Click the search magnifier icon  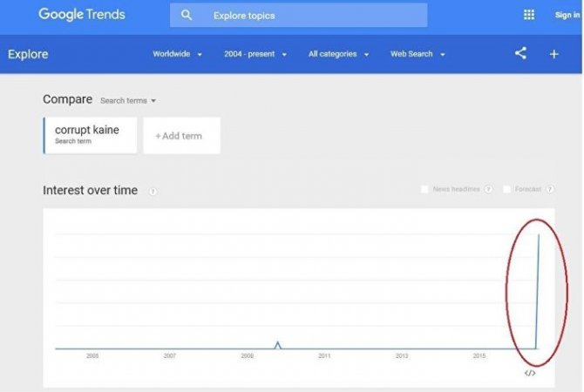tap(187, 15)
